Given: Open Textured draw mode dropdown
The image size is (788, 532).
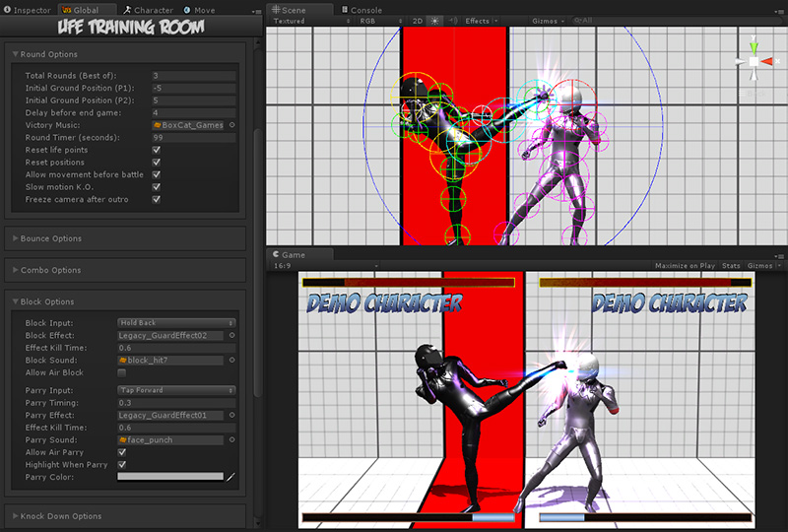Looking at the screenshot, I should [x=311, y=21].
